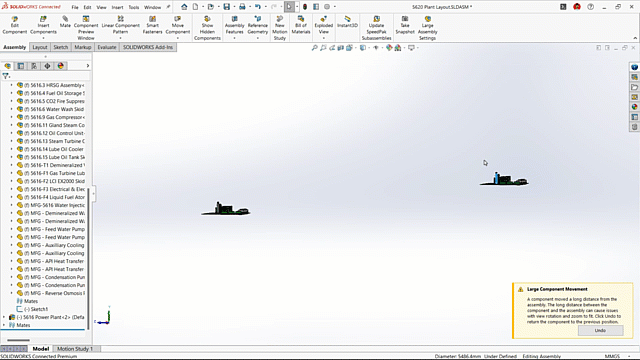Select 5616.14 Lube Oil Cooler item

pyautogui.click(x=50, y=149)
